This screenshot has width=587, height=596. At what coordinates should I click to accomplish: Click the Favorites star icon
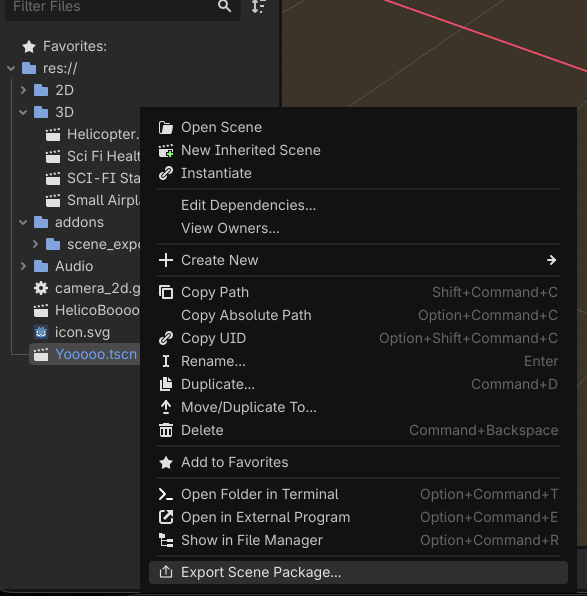click(x=29, y=47)
